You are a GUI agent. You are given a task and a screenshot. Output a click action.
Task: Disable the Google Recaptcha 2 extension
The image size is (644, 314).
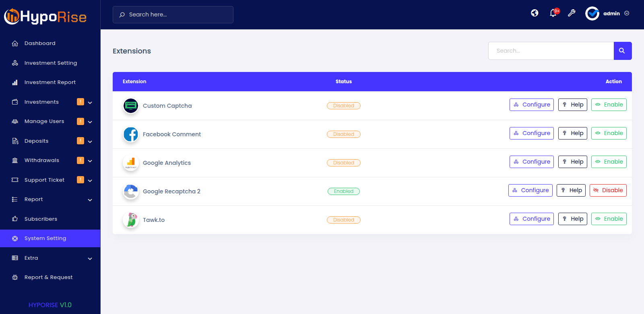pyautogui.click(x=608, y=190)
